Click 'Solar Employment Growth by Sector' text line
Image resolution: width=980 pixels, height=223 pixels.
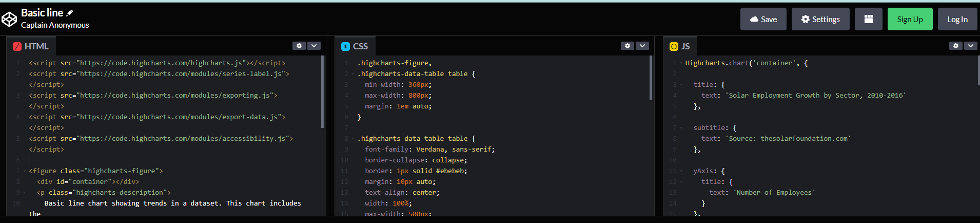point(803,96)
